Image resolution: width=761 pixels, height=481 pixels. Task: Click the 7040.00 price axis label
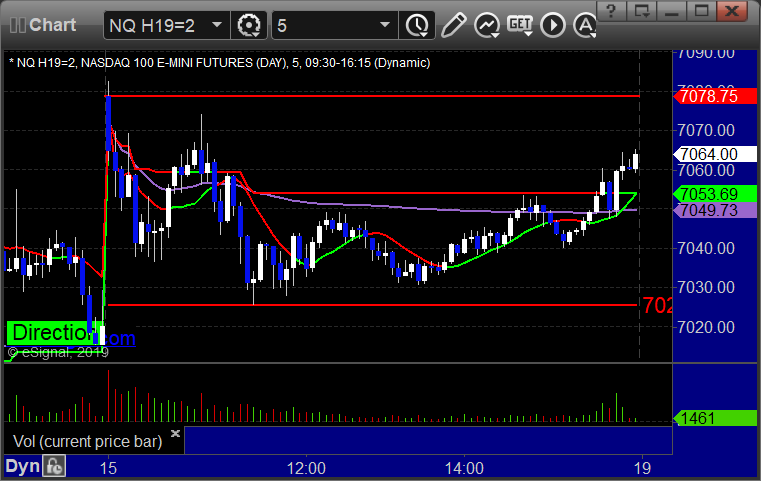[706, 249]
